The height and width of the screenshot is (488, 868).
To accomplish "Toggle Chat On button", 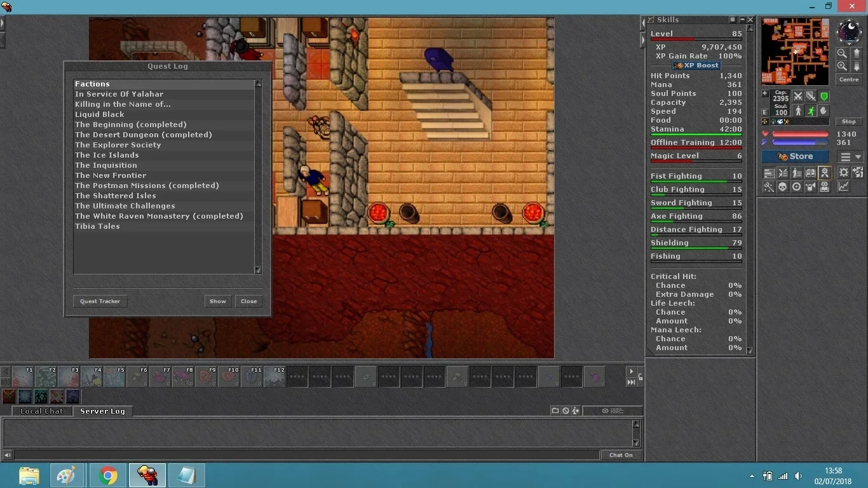I will coord(621,455).
